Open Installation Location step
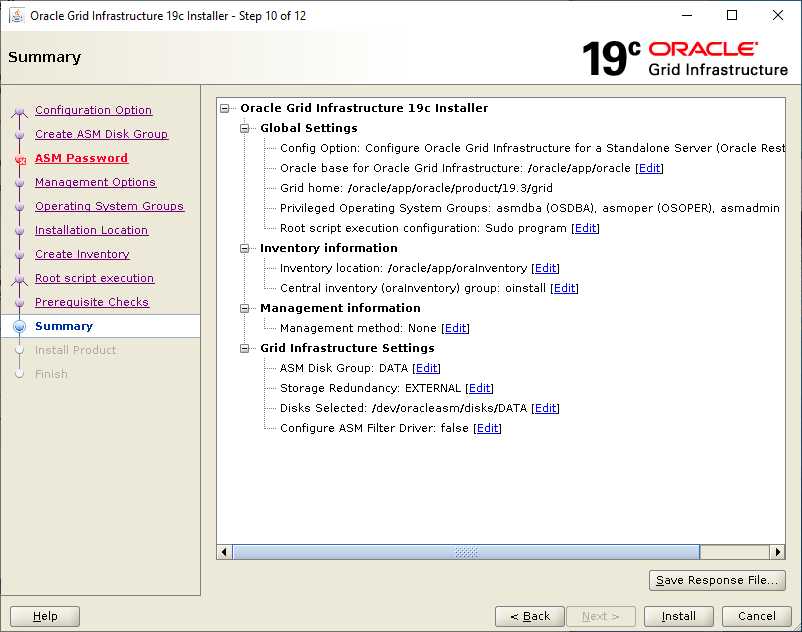 (x=91, y=230)
